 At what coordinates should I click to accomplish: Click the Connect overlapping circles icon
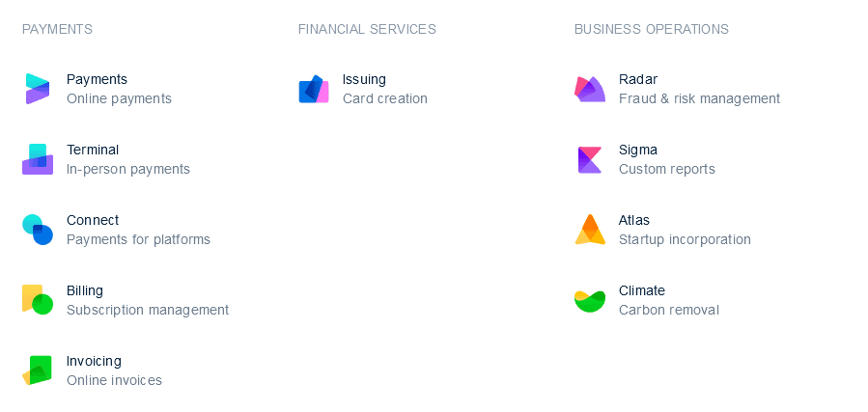click(x=37, y=230)
